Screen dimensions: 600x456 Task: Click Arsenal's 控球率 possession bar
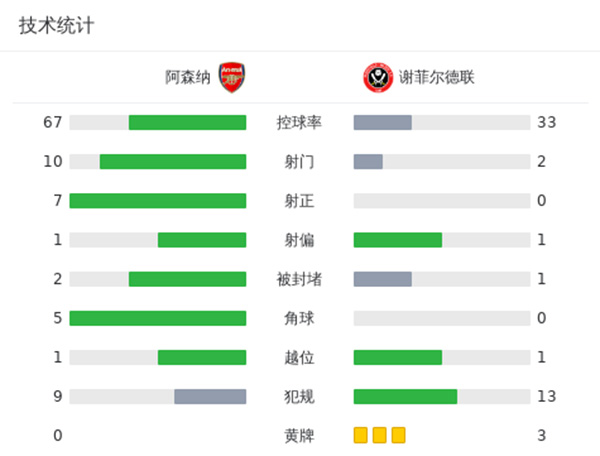pyautogui.click(x=187, y=122)
